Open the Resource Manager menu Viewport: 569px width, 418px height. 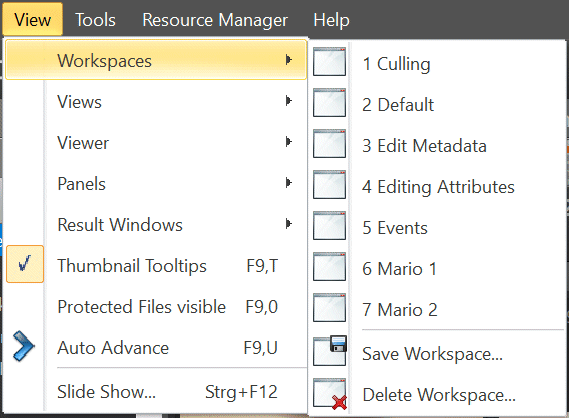[215, 20]
